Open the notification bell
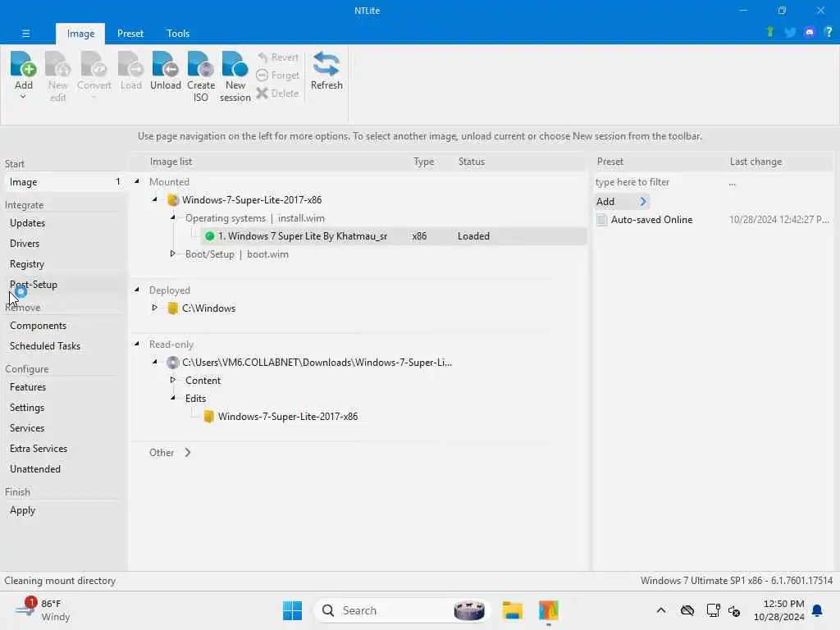This screenshot has height=630, width=840. 818,610
